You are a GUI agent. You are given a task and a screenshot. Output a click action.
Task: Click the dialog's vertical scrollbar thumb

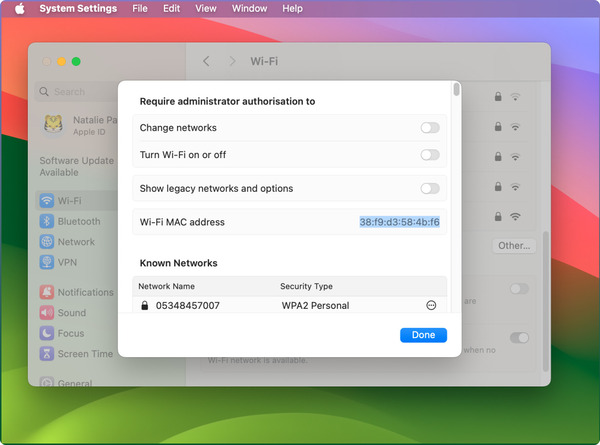(x=456, y=90)
